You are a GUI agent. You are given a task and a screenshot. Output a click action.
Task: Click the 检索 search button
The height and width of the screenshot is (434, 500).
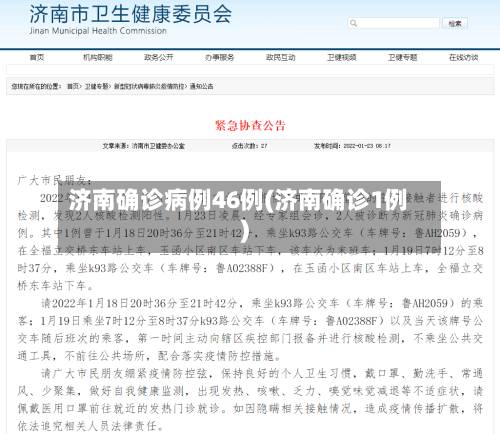tap(455, 23)
